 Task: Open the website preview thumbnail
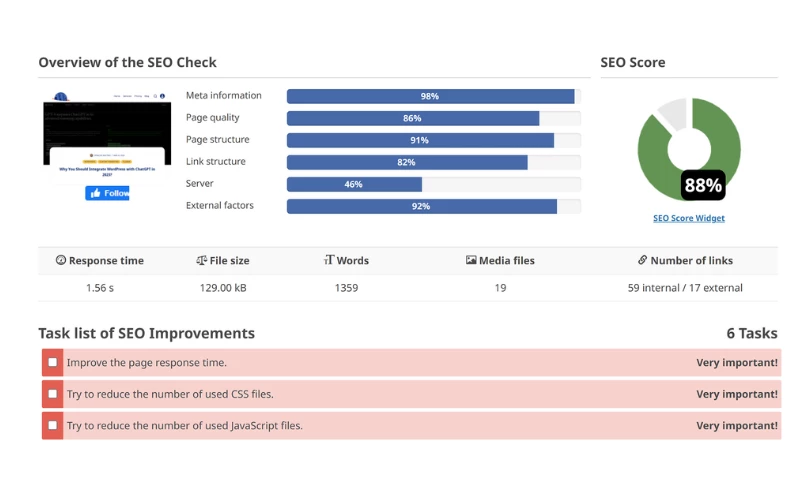pyautogui.click(x=87, y=135)
